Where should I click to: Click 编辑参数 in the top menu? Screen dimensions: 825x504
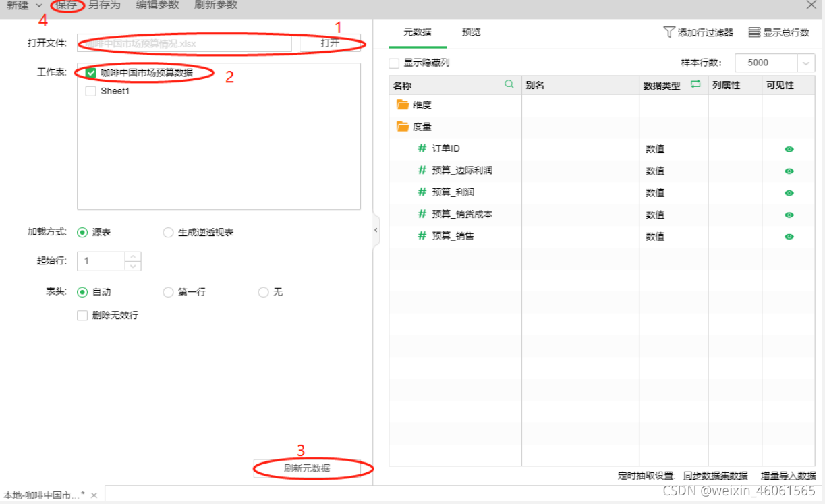(x=158, y=5)
